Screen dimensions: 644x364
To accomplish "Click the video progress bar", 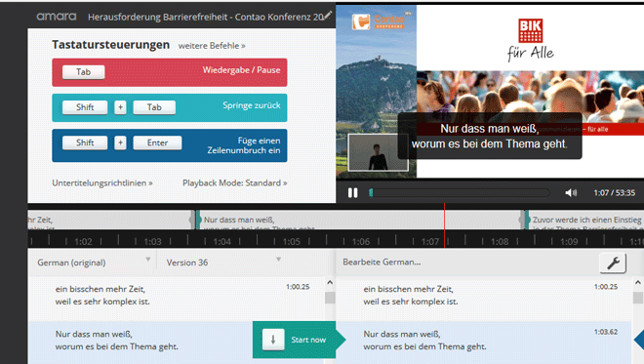I will pyautogui.click(x=460, y=192).
